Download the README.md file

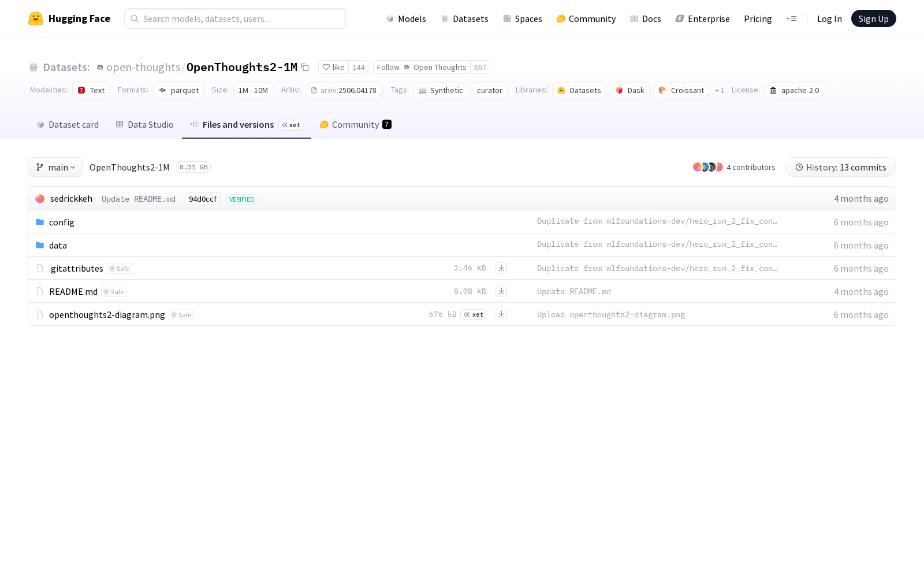[501, 291]
